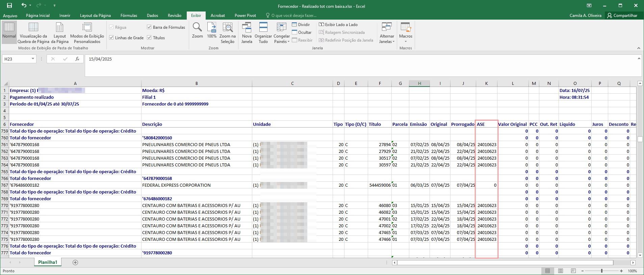
Task: Open the Inserir tab
Action: (65, 16)
